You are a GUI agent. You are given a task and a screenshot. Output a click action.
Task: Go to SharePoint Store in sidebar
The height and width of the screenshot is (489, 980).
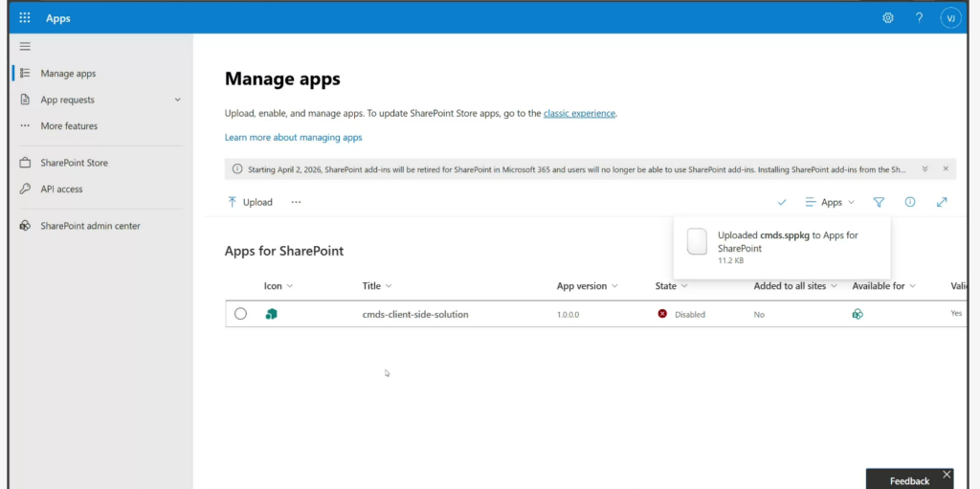click(x=74, y=163)
